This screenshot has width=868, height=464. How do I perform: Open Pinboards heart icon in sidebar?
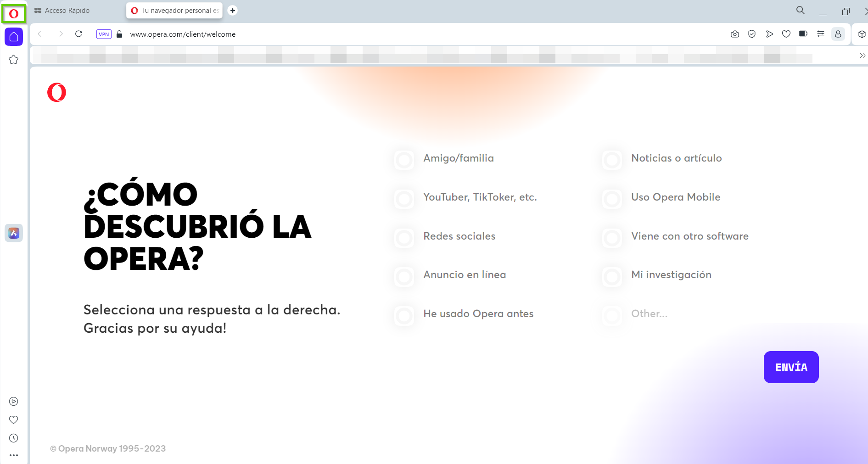point(14,419)
